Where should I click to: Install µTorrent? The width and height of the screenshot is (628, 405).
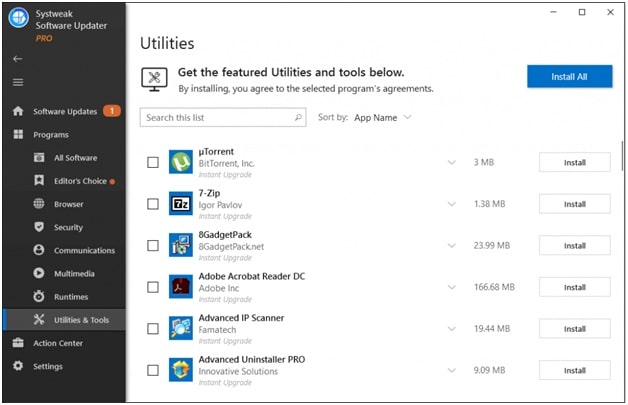pos(574,162)
